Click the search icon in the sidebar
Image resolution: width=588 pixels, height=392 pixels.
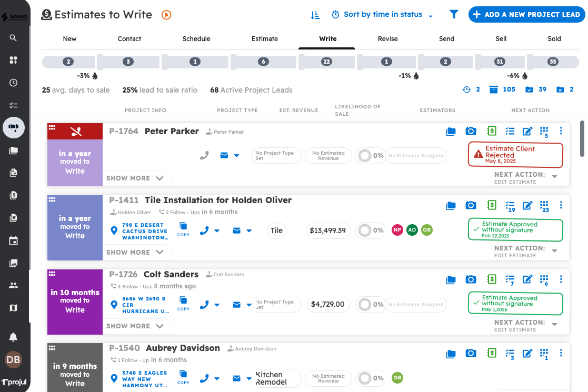point(14,38)
